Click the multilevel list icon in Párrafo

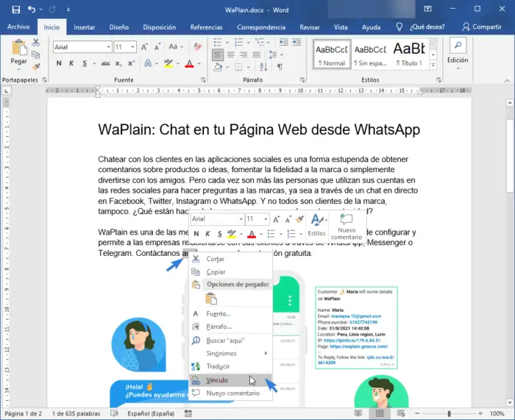coord(260,43)
